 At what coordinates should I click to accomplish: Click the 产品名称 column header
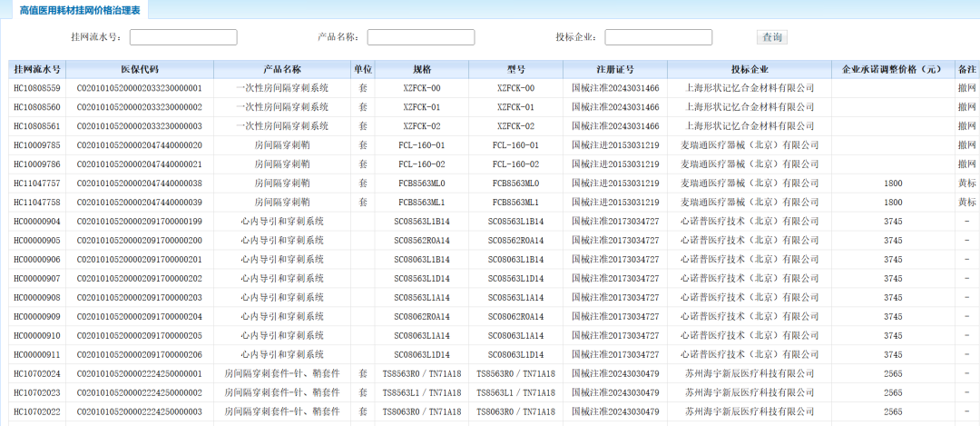point(282,69)
